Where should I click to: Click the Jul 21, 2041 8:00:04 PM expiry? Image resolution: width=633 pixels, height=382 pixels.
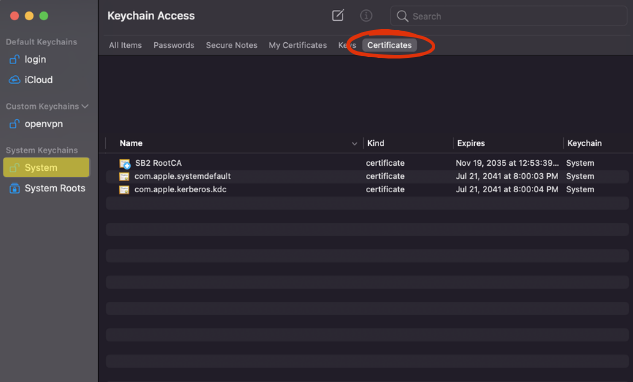pyautogui.click(x=507, y=189)
